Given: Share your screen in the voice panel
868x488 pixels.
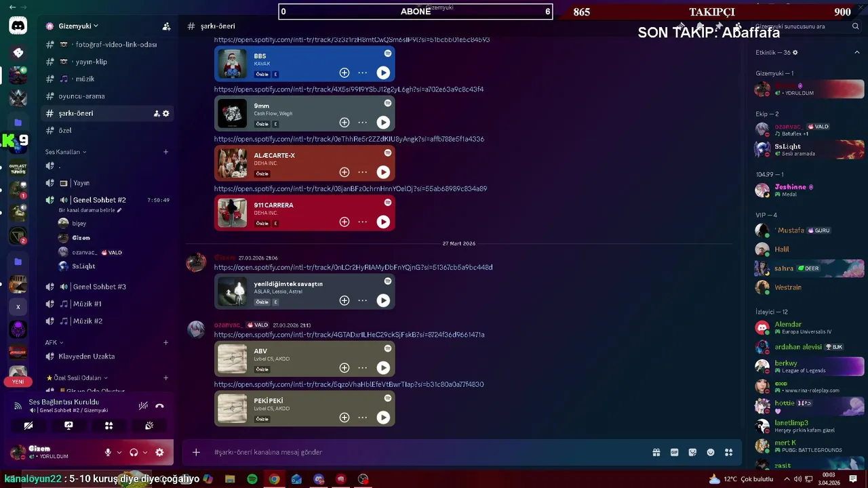Looking at the screenshot, I should [68, 426].
